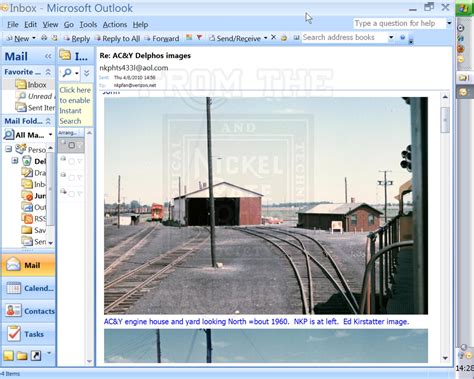Image resolution: width=474 pixels, height=379 pixels.
Task: Click the Inbox folder icon in list header
Action: [65, 55]
